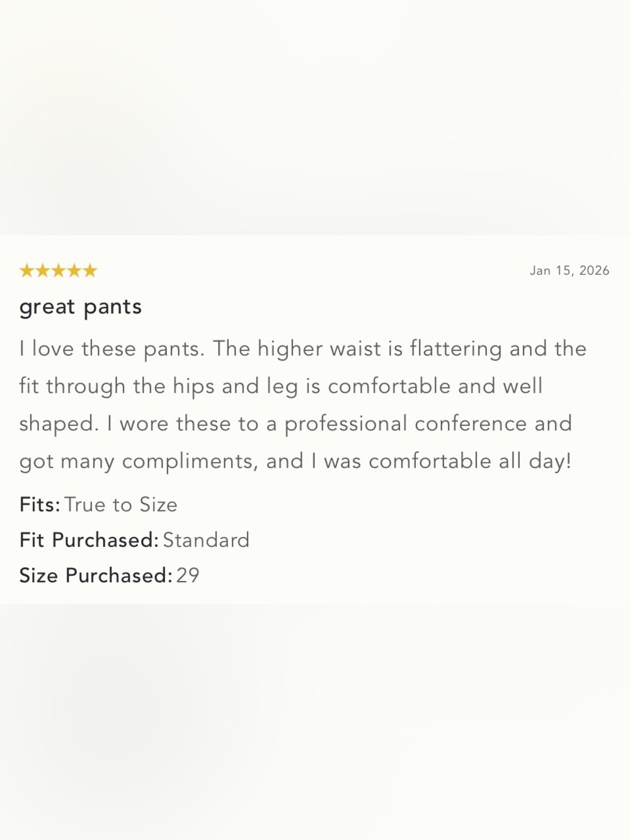Click the second gold star in the rating
The image size is (630, 840).
[43, 271]
